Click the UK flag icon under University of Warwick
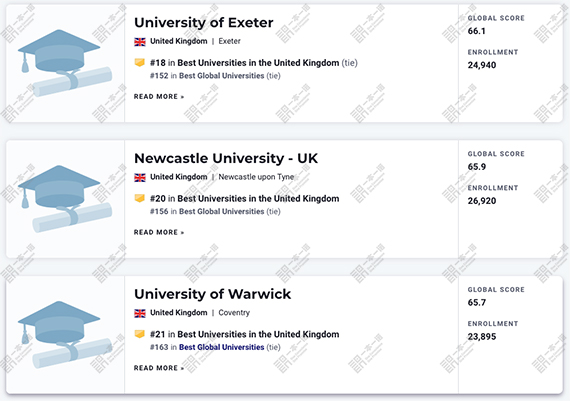This screenshot has width=570, height=401. tap(140, 313)
